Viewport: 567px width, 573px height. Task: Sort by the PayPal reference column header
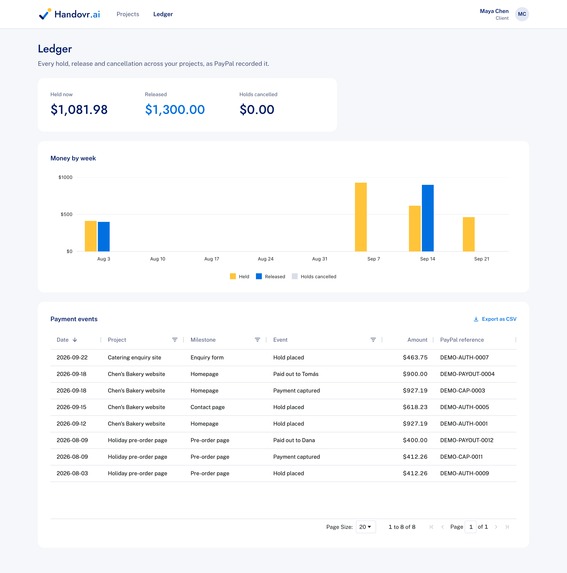click(462, 340)
